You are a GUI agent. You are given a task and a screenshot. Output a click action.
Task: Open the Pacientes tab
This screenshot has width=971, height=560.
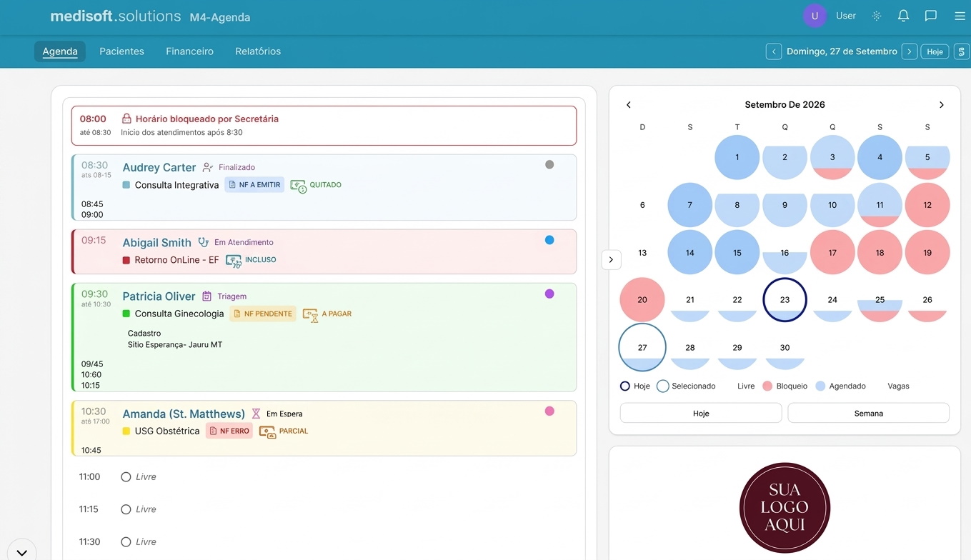coord(121,51)
